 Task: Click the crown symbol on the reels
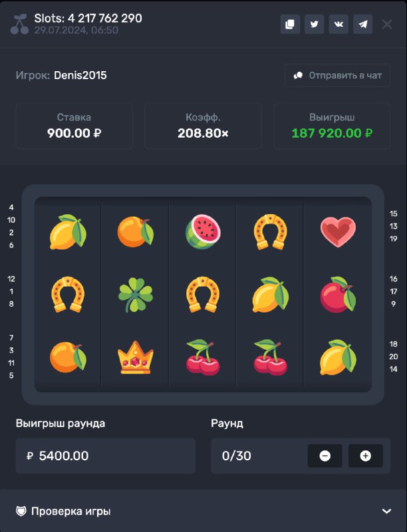click(135, 357)
